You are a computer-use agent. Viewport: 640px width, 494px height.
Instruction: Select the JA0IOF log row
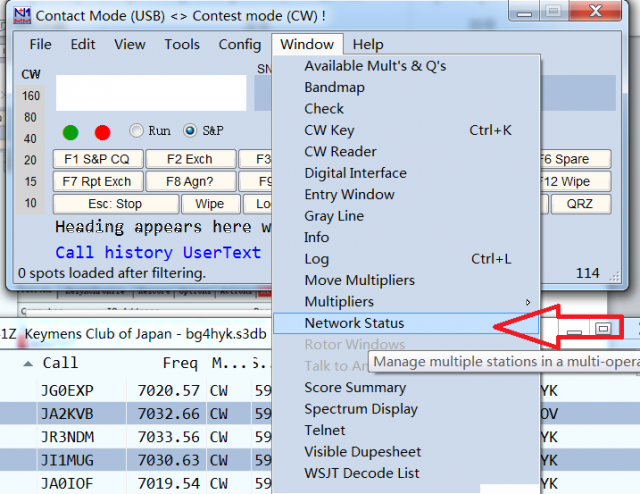[136, 484]
